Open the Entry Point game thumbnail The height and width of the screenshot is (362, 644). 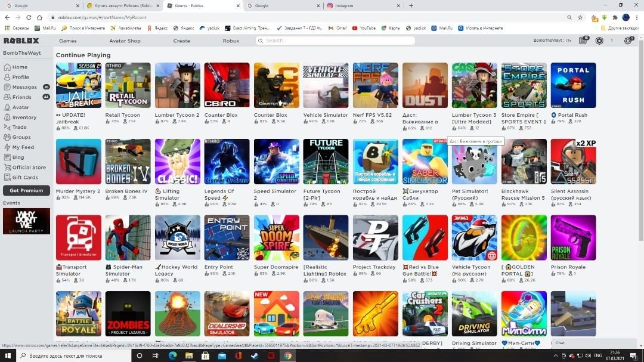coord(227,237)
